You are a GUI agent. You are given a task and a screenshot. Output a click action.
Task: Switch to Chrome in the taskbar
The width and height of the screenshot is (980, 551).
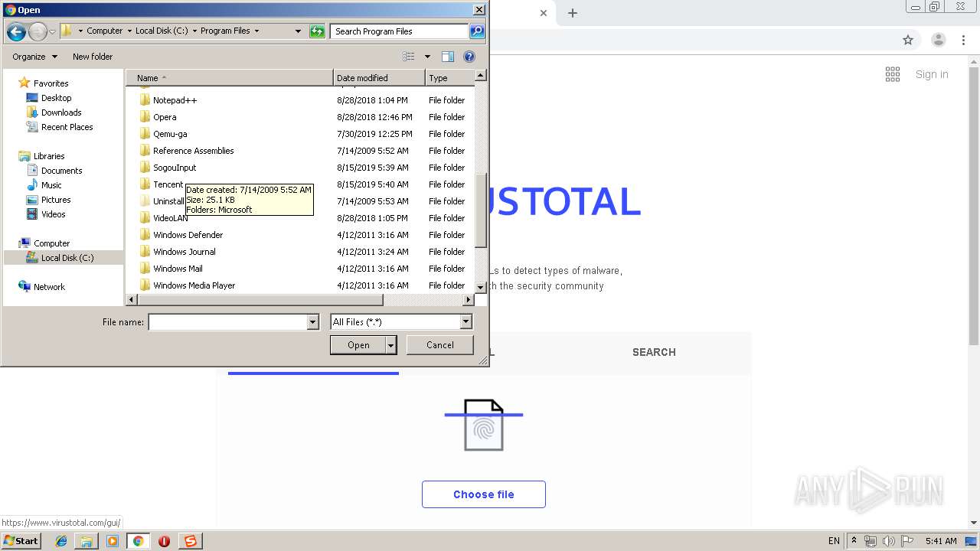(139, 541)
